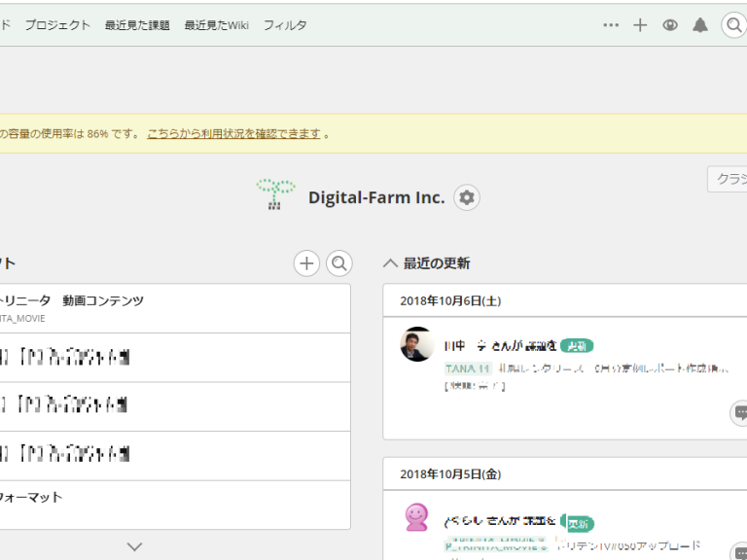Viewport: 747px width, 560px height.
Task: Open the notifications bell icon
Action: click(x=700, y=25)
